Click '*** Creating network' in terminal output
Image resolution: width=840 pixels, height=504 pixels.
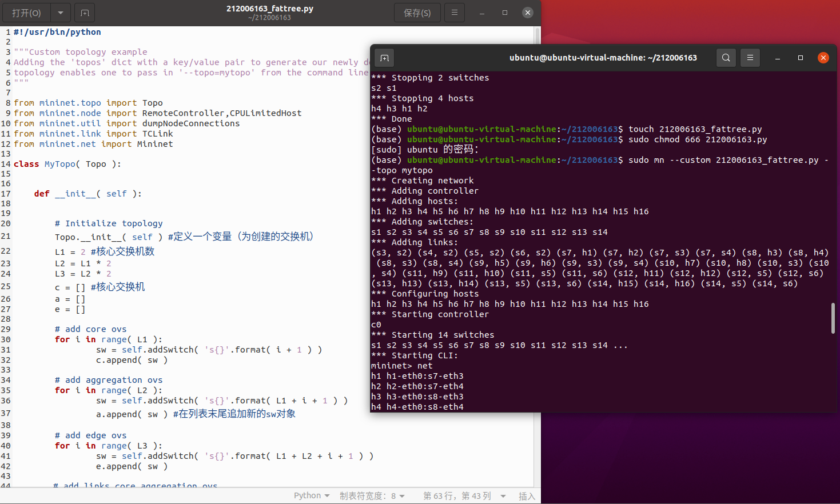pyautogui.click(x=423, y=181)
